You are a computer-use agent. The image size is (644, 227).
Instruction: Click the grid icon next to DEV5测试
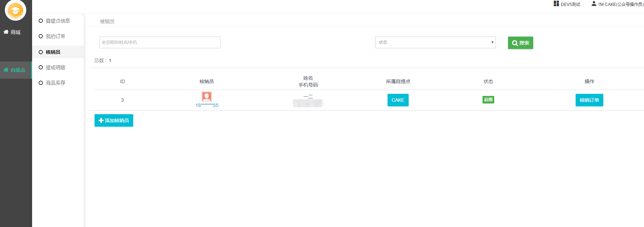556,4
